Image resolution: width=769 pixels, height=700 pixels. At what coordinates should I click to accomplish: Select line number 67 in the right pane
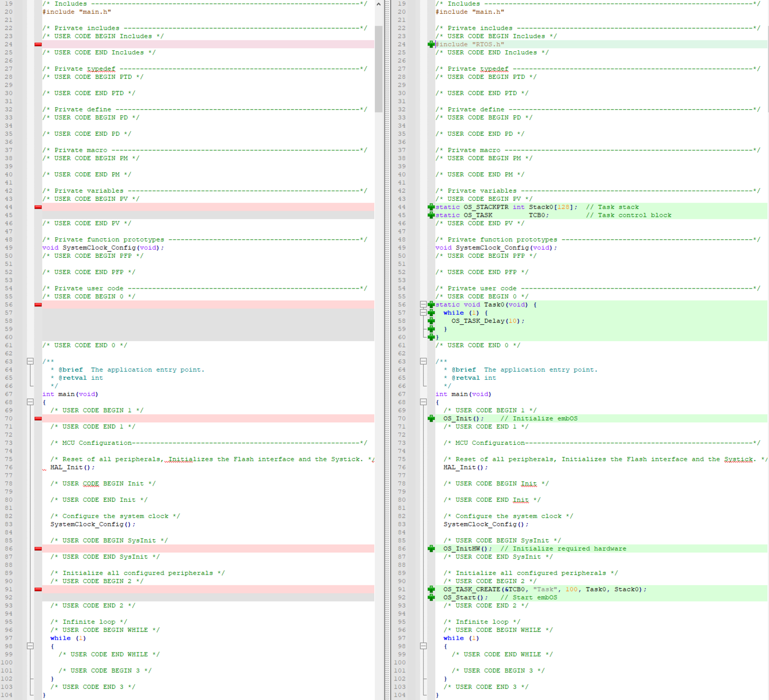(402, 394)
